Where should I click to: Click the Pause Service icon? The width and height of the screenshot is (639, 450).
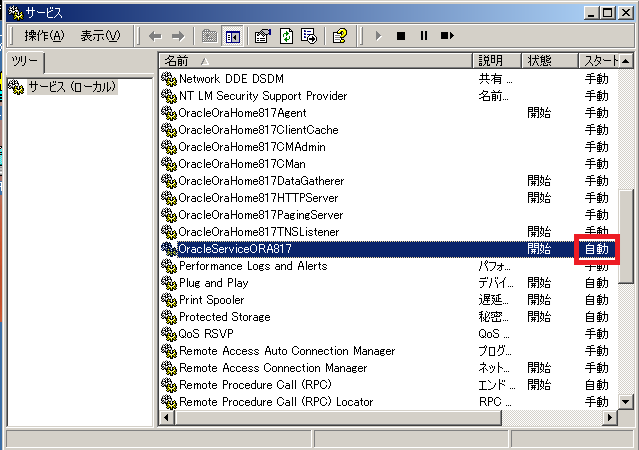[424, 36]
